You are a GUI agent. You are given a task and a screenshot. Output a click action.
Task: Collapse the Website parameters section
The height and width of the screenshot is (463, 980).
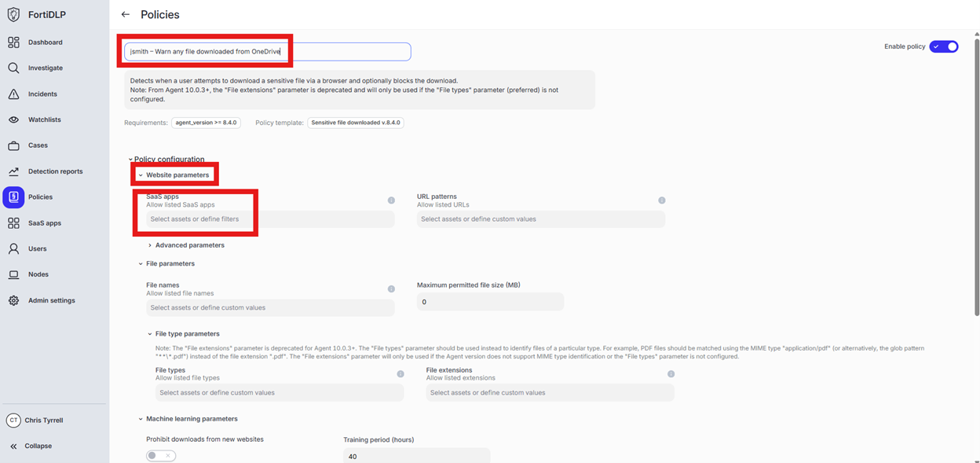(x=141, y=175)
